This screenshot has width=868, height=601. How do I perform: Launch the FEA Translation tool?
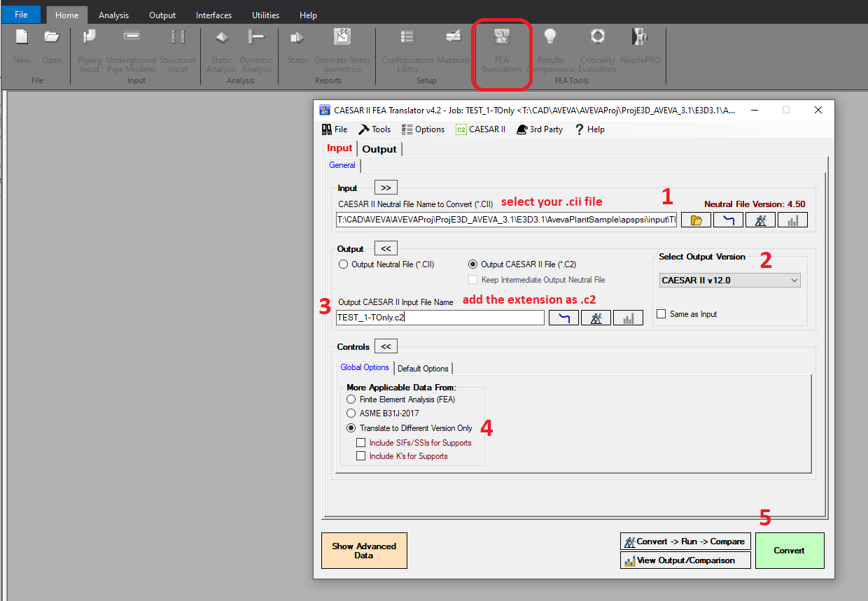502,50
